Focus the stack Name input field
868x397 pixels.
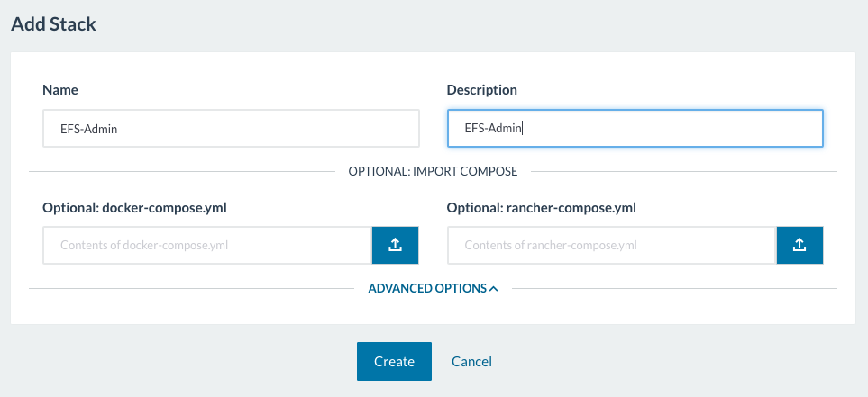coord(231,129)
